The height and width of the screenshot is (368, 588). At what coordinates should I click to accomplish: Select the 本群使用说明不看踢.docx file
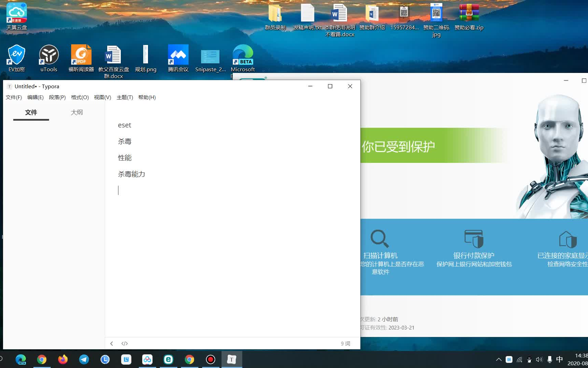coord(340,20)
